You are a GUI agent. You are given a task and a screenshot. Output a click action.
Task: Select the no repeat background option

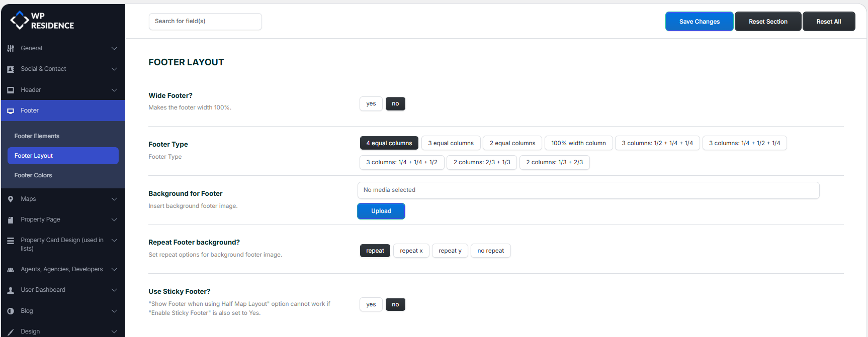[490, 251]
